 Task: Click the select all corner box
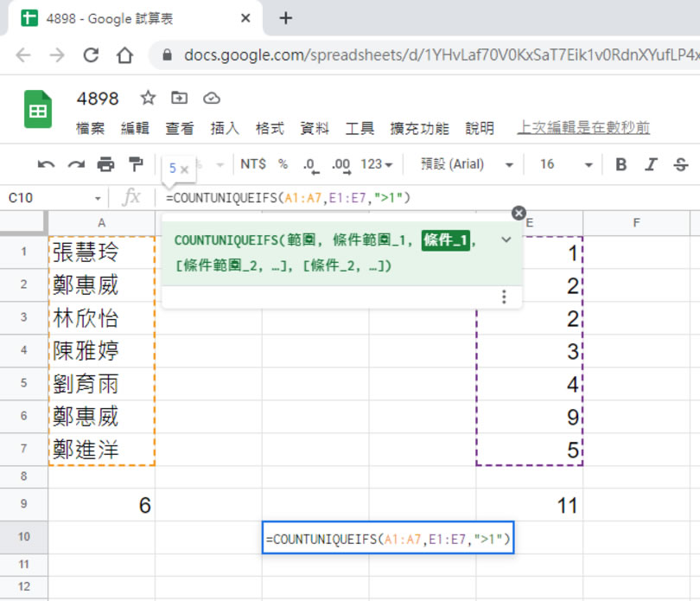(x=23, y=222)
